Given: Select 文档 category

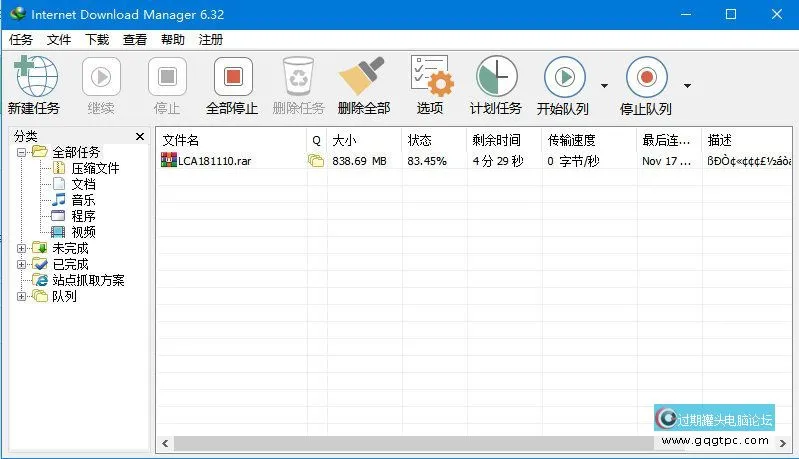Looking at the screenshot, I should click(83, 184).
